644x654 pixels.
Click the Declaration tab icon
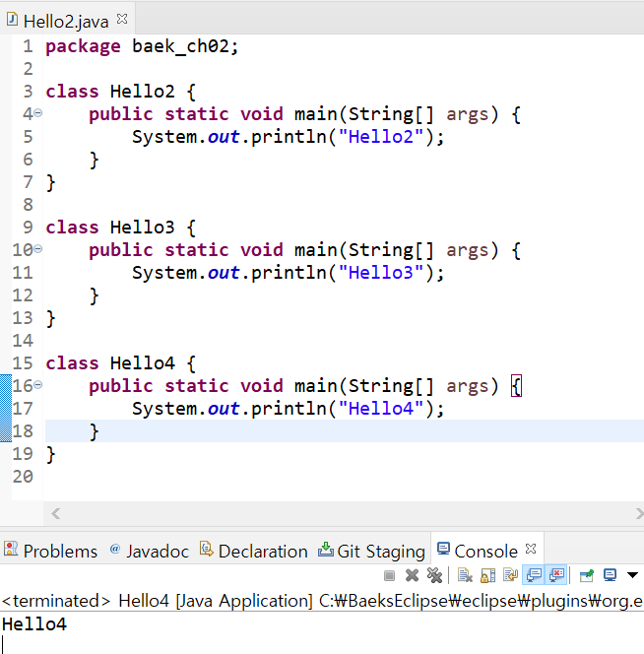(206, 549)
